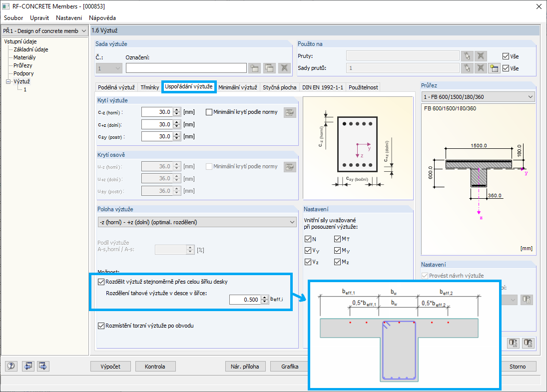This screenshot has width=547, height=392.
Task: Select Základní údaje in tree
Action: 30,49
